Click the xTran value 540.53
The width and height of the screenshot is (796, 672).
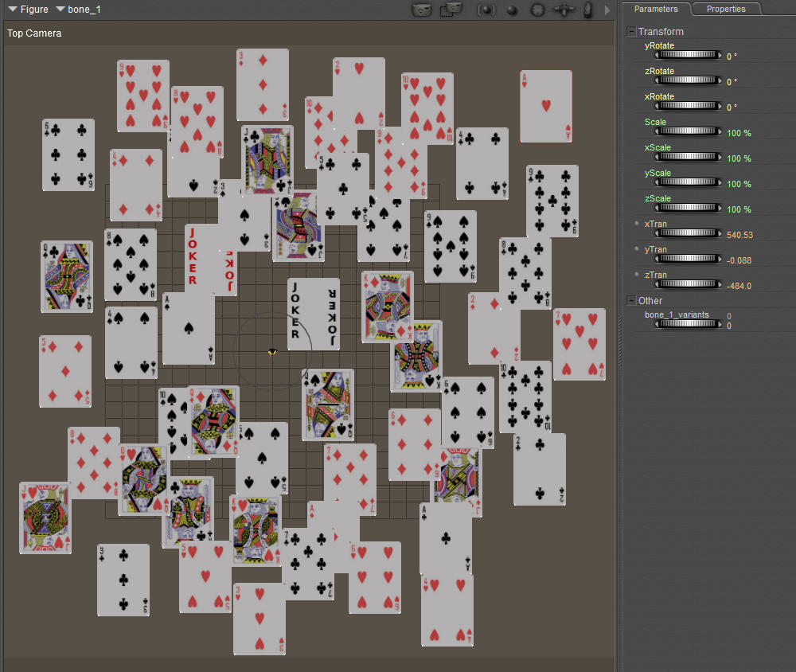tap(739, 235)
